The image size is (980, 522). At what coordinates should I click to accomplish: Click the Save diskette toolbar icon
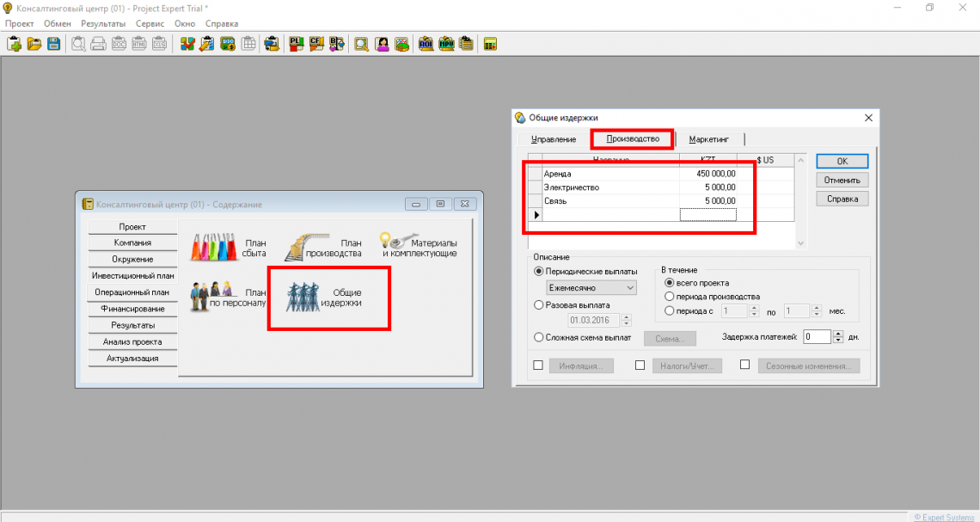53,44
